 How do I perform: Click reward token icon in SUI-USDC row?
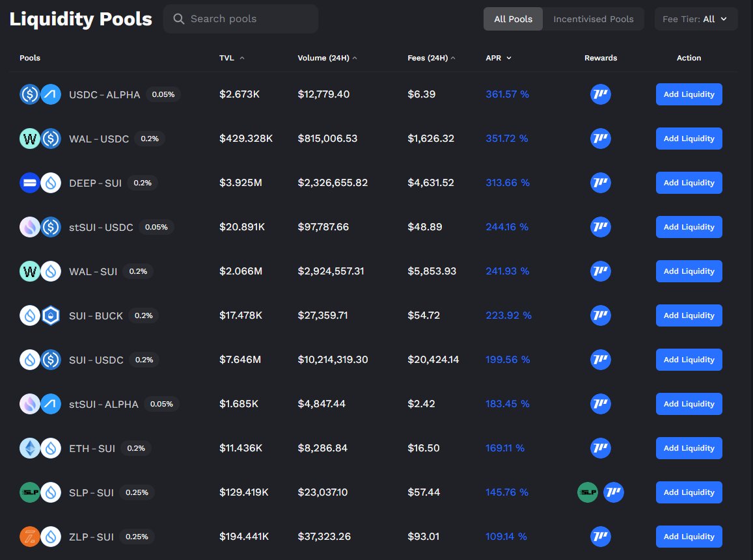(600, 360)
